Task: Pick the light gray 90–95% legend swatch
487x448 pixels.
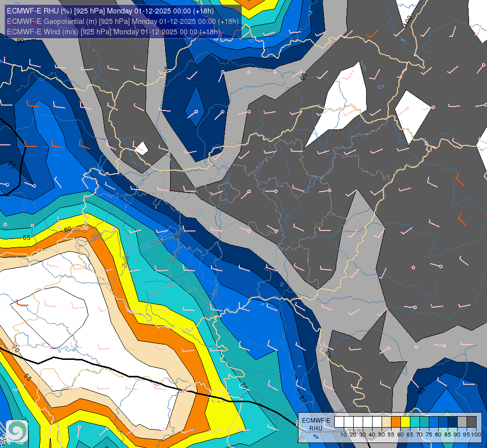Action: point(462,422)
